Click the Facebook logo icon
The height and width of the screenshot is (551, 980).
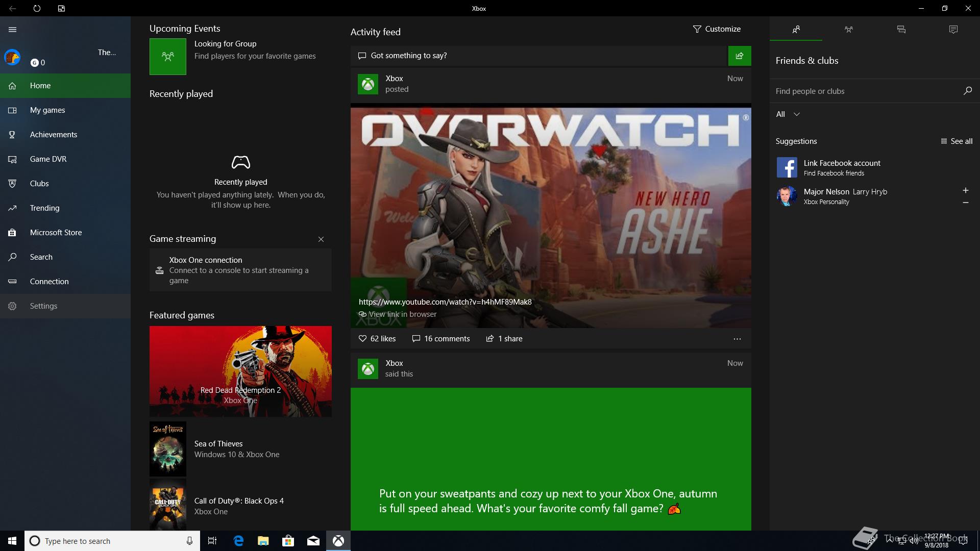click(787, 167)
